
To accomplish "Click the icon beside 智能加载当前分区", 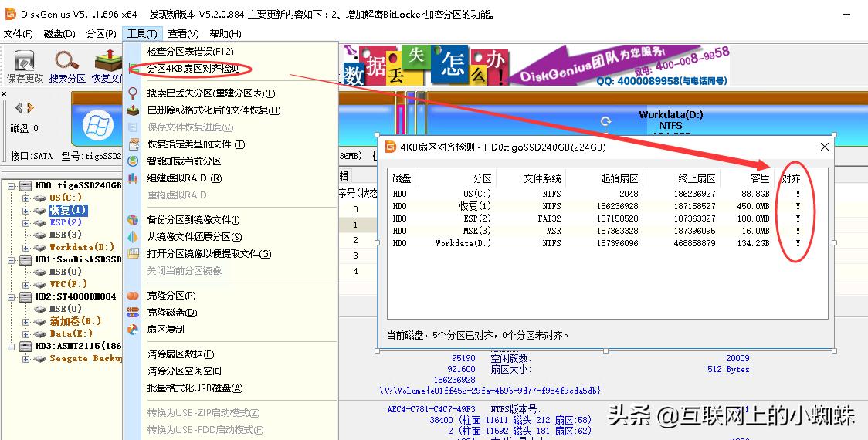I will pyautogui.click(x=133, y=161).
